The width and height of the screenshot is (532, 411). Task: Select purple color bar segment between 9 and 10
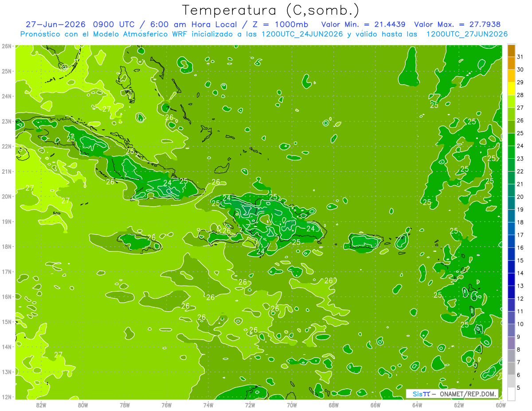tap(511, 330)
